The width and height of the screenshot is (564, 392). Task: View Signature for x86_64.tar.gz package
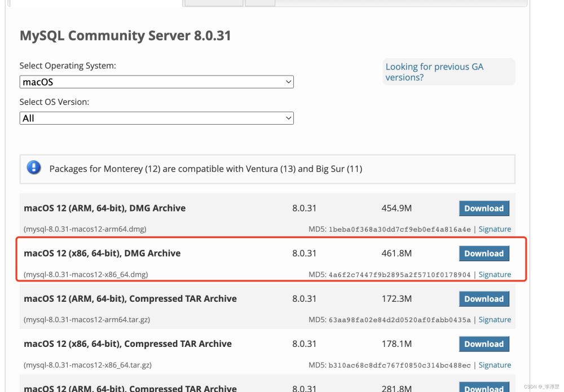(x=495, y=365)
